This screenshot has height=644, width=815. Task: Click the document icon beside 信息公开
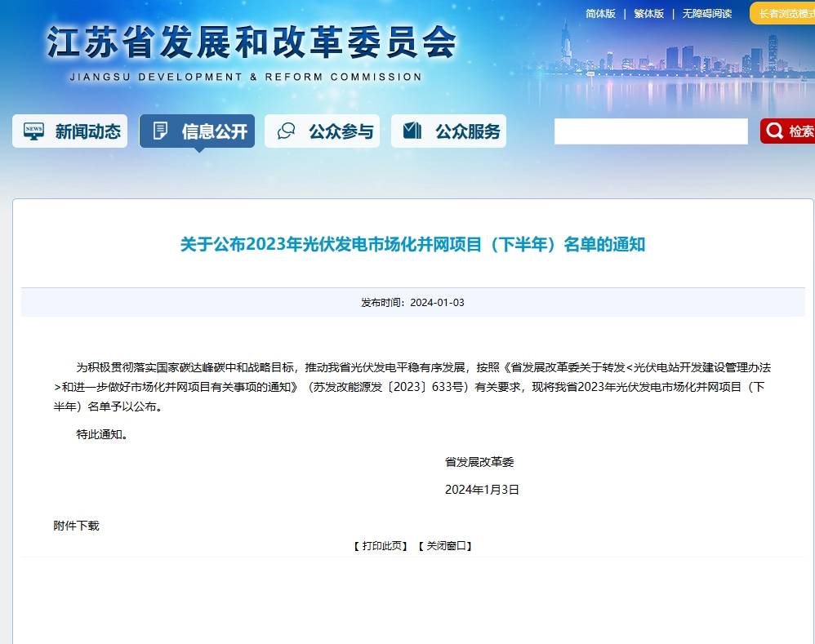point(161,131)
